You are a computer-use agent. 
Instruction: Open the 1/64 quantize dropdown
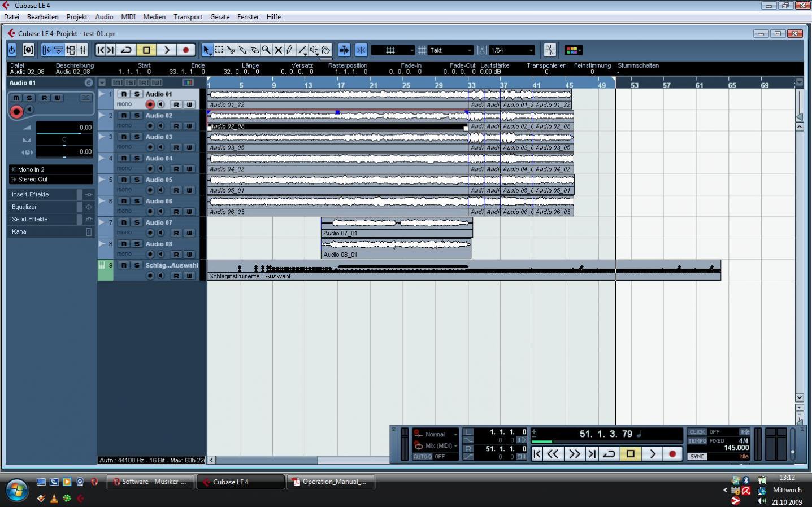(x=511, y=50)
